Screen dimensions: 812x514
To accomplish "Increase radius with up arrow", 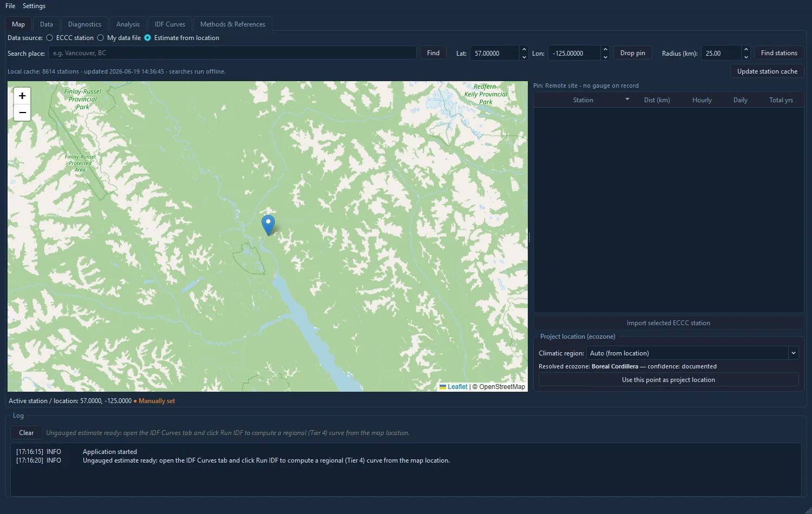I will tap(746, 49).
